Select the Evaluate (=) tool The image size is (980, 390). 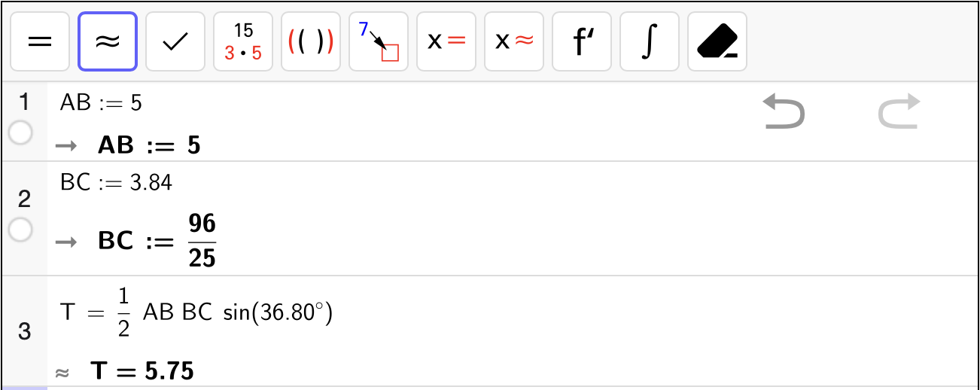pyautogui.click(x=40, y=41)
